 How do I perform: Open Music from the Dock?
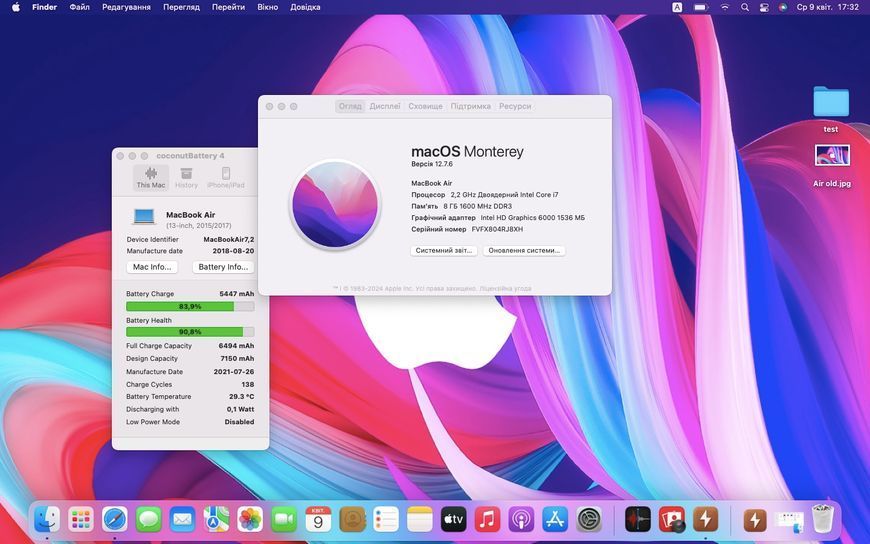487,520
